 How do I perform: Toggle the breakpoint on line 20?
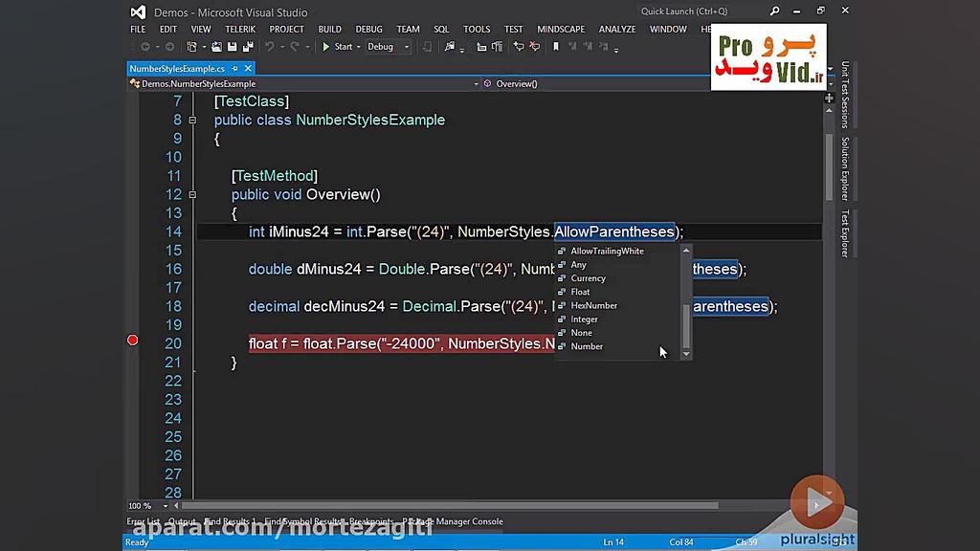pos(132,340)
